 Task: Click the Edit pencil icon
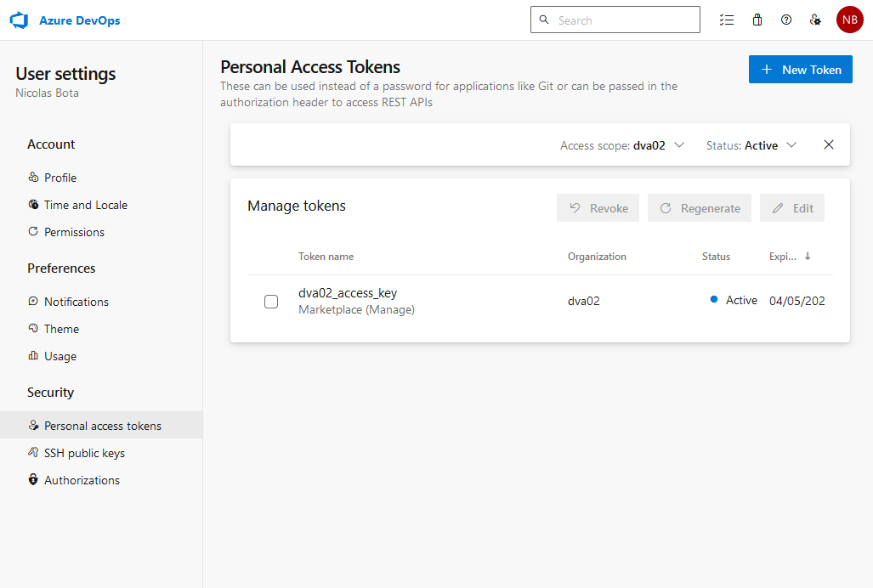click(x=778, y=208)
